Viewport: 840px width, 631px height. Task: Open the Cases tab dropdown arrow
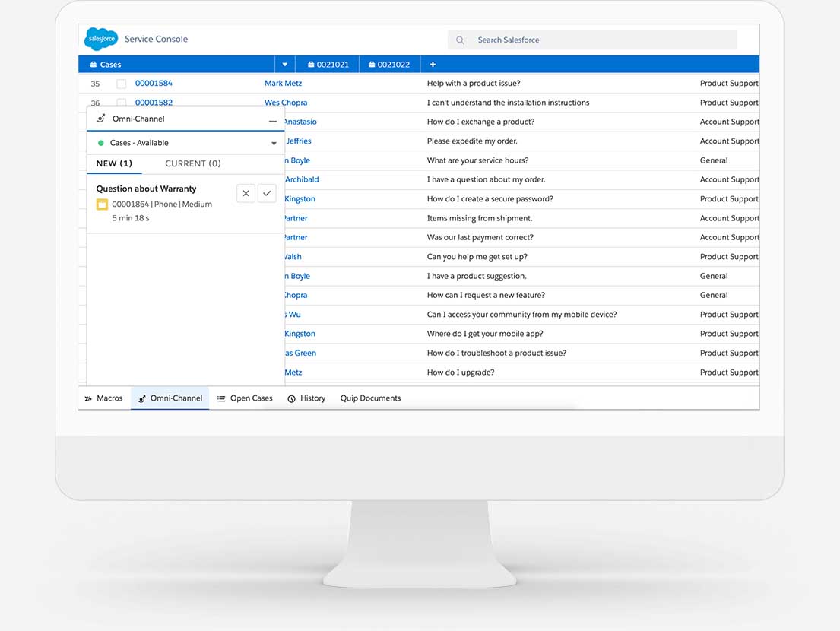[x=284, y=64]
